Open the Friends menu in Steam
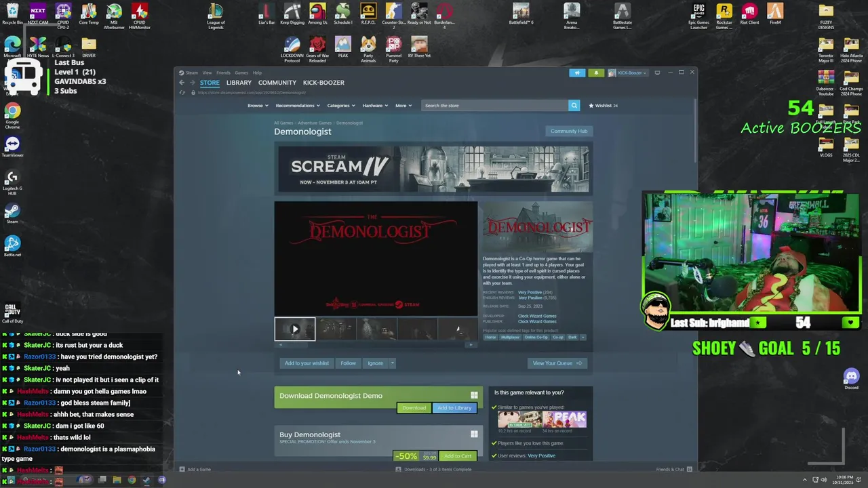Viewport: 868px width, 488px height. pos(223,73)
